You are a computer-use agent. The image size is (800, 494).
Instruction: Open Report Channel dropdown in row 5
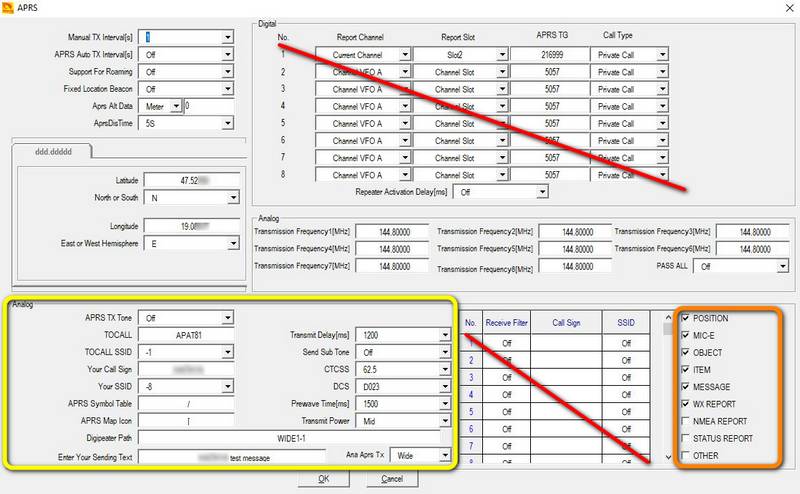point(405,124)
